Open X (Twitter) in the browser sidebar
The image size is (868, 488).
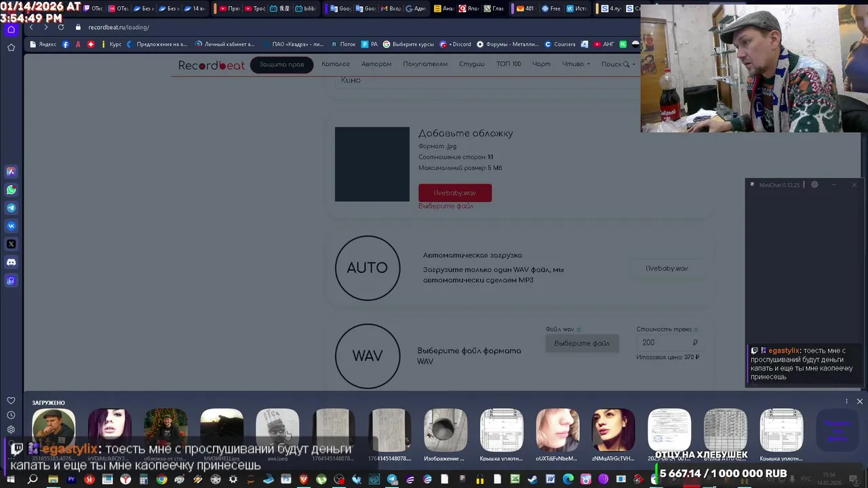tap(11, 244)
